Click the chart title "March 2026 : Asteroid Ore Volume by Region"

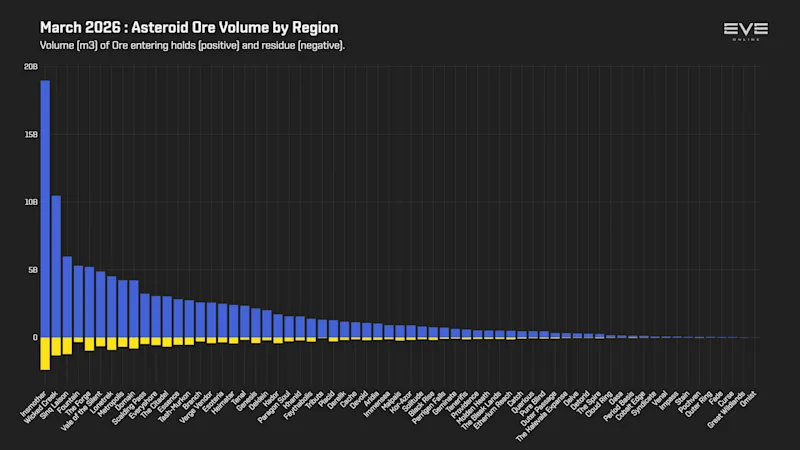tap(189, 28)
